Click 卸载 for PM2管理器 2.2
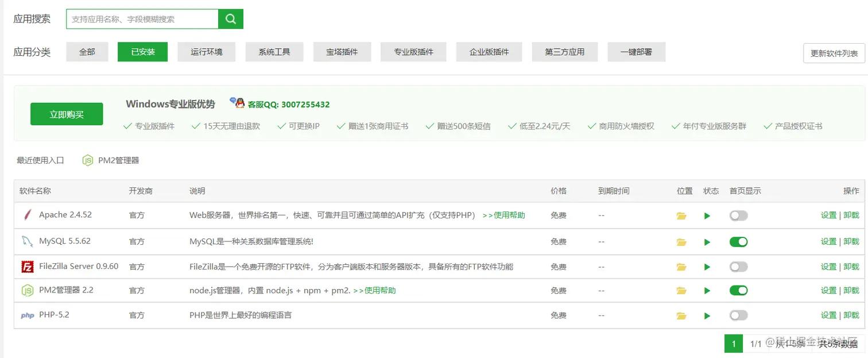The height and width of the screenshot is (358, 868). 851,290
